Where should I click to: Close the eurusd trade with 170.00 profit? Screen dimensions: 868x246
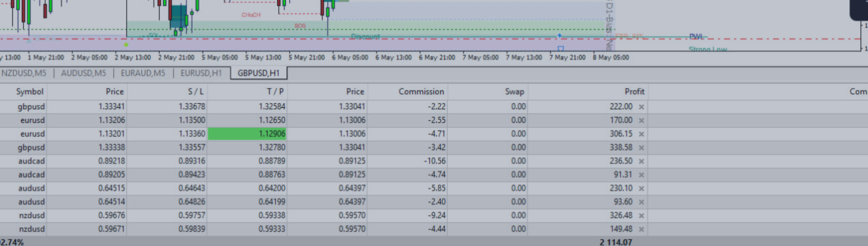tap(641, 120)
